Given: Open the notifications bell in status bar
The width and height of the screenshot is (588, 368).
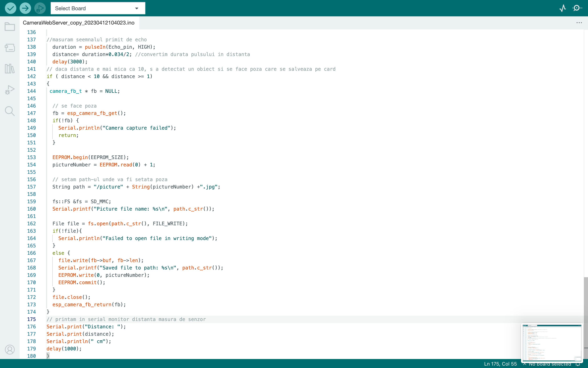Looking at the screenshot, I should click(578, 364).
